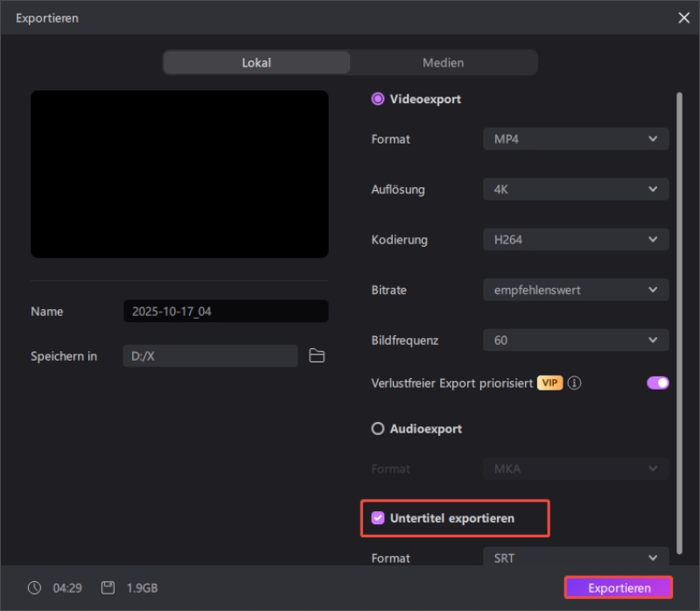The width and height of the screenshot is (700, 611).
Task: Select the Videoexport radio button
Action: point(378,99)
